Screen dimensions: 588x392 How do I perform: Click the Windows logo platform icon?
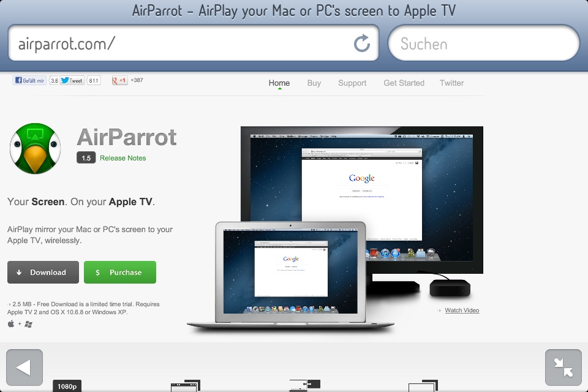click(28, 324)
